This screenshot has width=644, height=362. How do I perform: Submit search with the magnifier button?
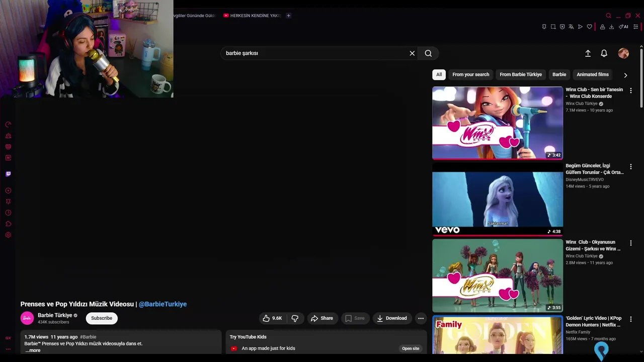click(428, 53)
